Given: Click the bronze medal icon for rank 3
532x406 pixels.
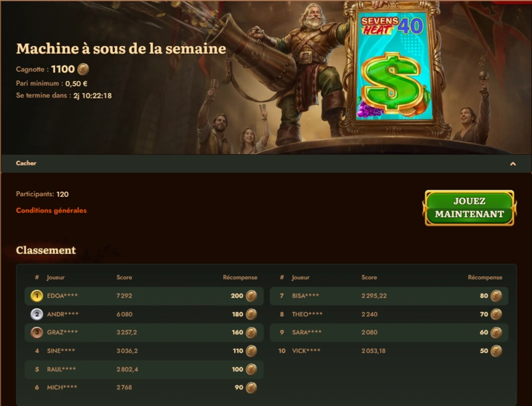Looking at the screenshot, I should [37, 332].
